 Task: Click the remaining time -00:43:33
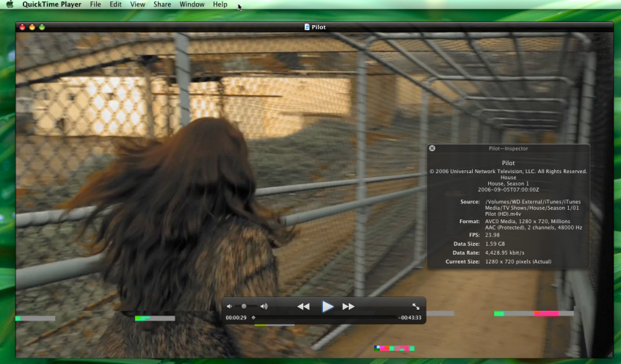tap(410, 318)
